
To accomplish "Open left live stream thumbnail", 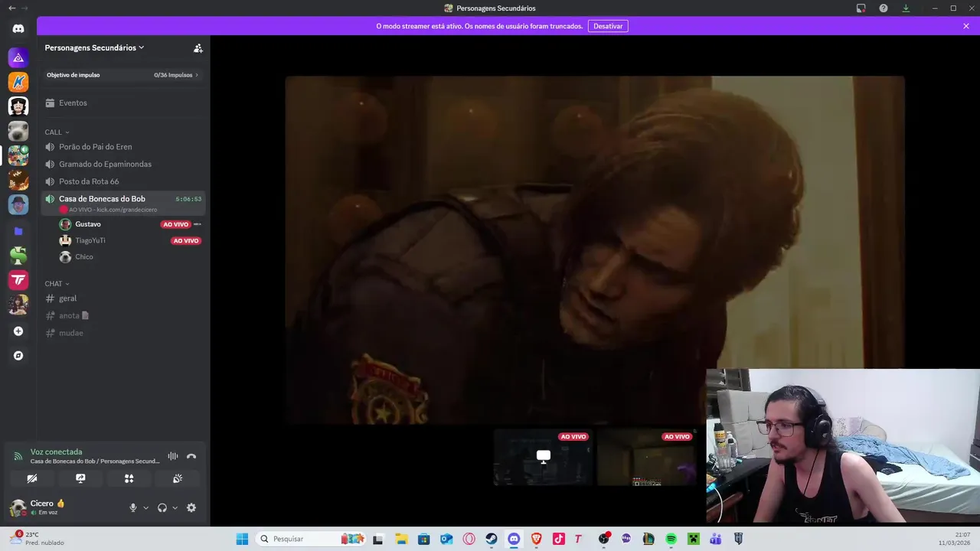I will pyautogui.click(x=543, y=457).
